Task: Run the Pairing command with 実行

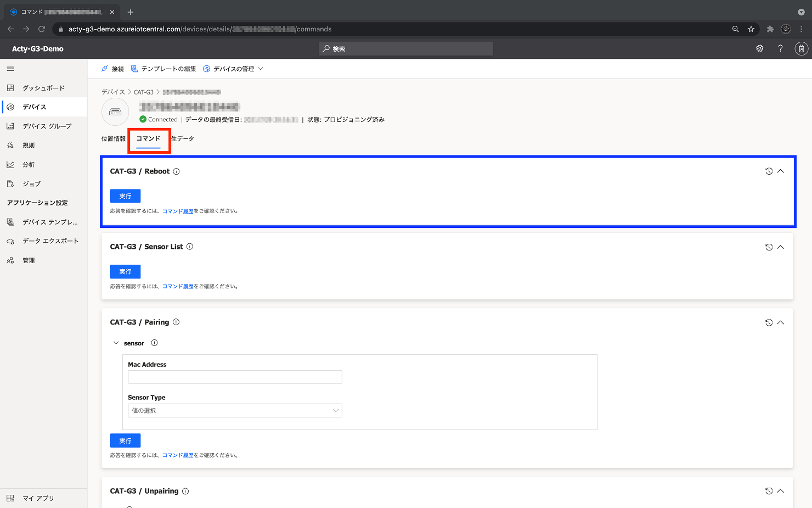Action: [x=125, y=440]
